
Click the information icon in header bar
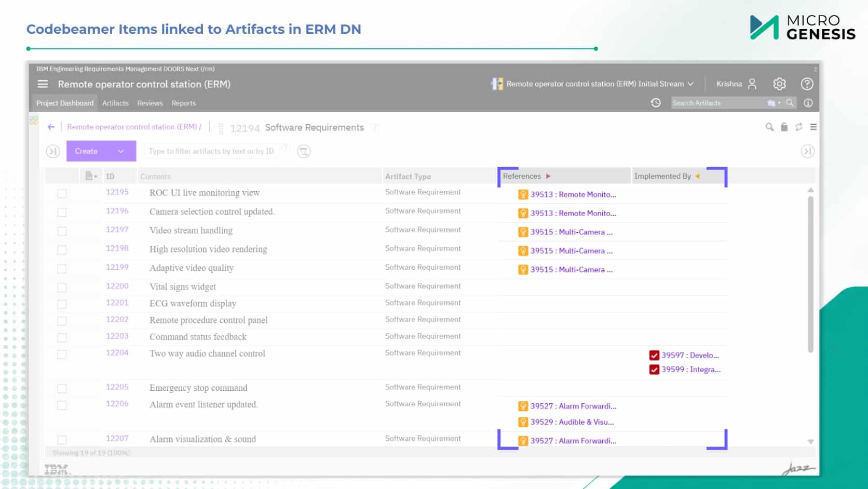point(808,103)
